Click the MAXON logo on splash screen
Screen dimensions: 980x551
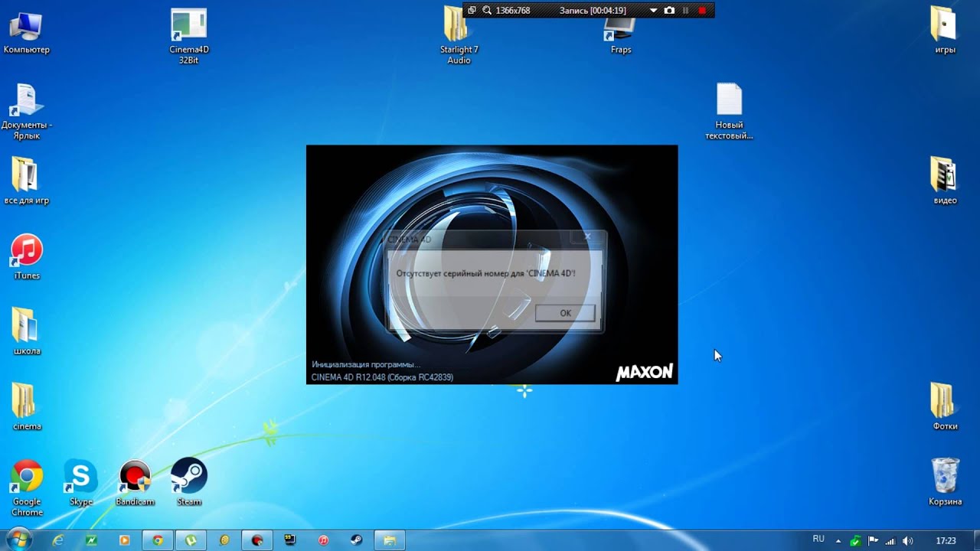click(x=644, y=373)
